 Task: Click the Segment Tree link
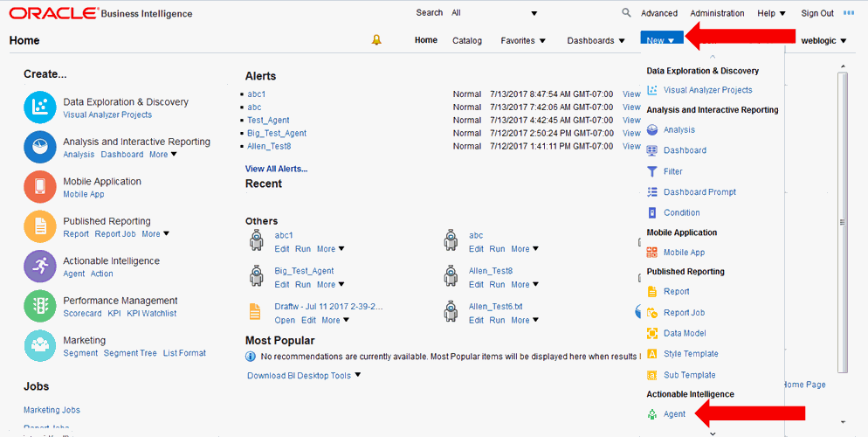130,353
